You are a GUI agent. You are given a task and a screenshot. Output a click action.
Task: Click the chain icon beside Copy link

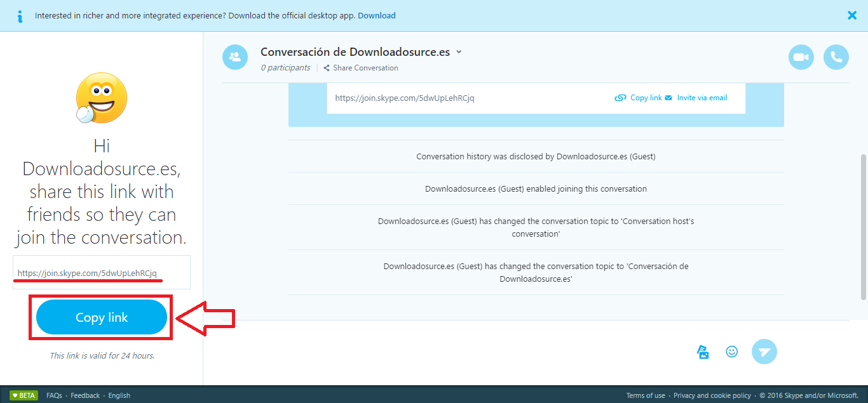click(x=620, y=98)
